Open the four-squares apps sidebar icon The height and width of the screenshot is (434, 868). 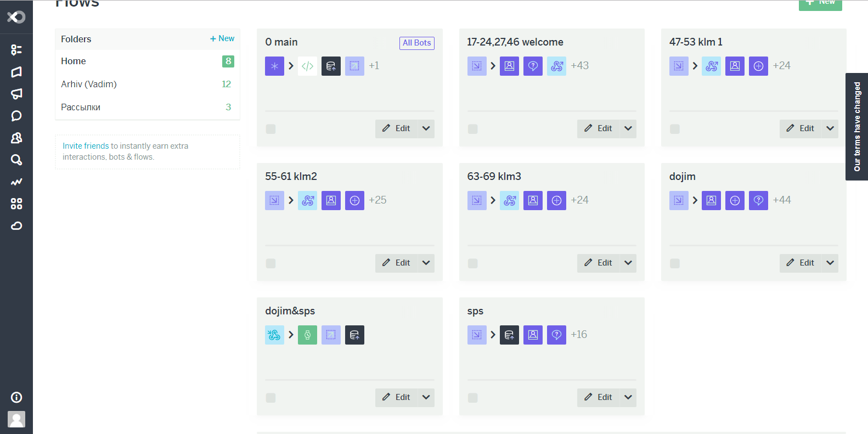[16, 204]
